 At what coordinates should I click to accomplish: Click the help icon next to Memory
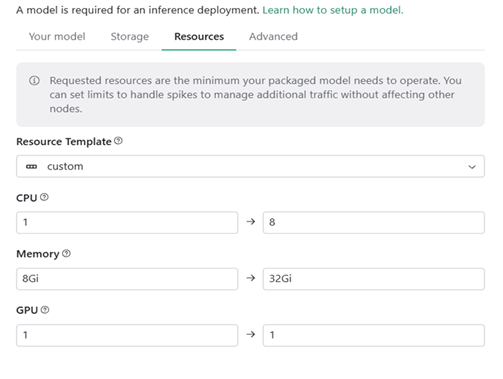tap(66, 253)
